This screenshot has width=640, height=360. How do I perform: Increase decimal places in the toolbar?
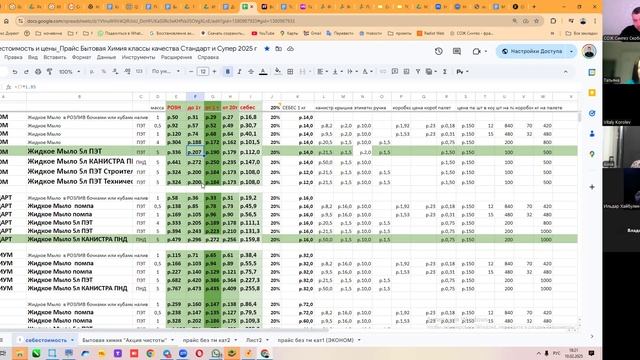coord(127,72)
